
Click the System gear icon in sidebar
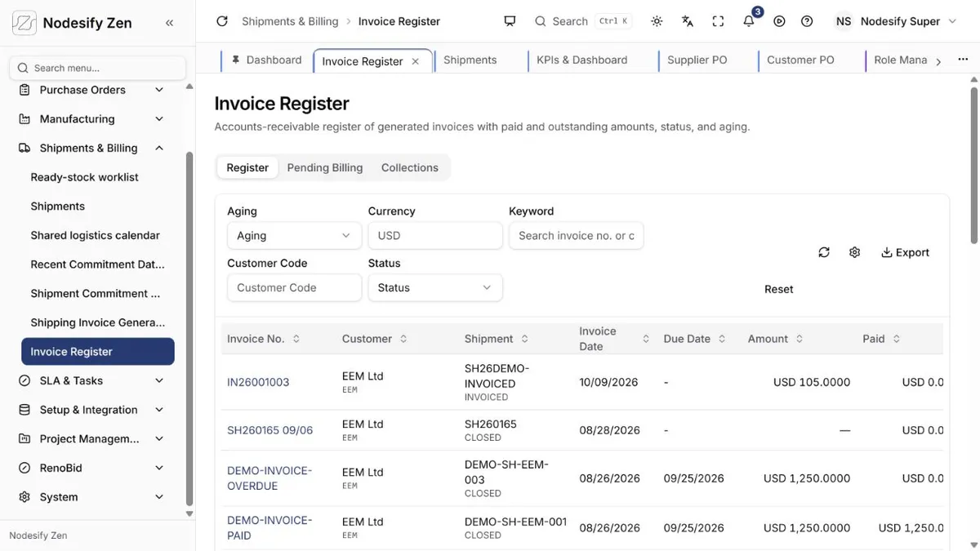tap(24, 497)
